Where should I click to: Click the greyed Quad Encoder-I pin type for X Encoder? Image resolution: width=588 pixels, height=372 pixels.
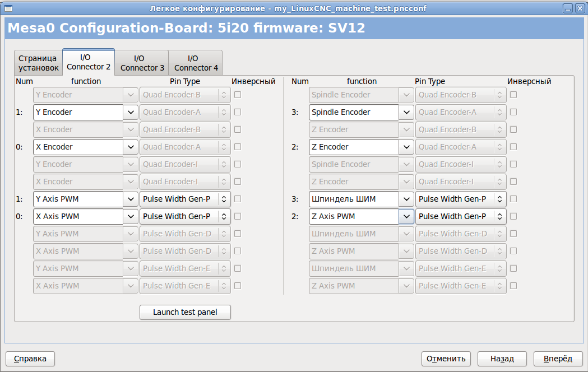[185, 182]
